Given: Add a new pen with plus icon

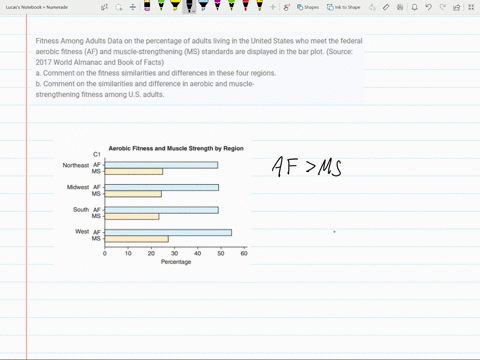Looking at the screenshot, I should [273, 7].
